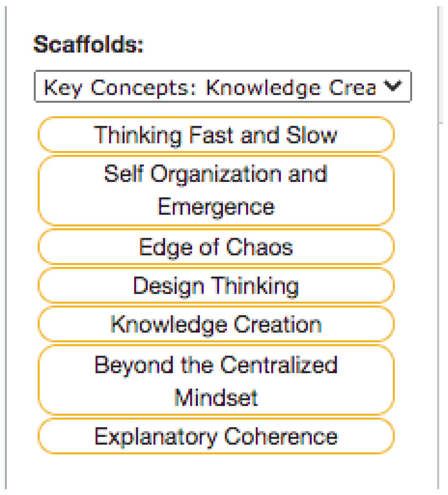Image resolution: width=448 pixels, height=495 pixels.
Task: Click the Edge of Chaos scaffold
Action: coord(216,247)
